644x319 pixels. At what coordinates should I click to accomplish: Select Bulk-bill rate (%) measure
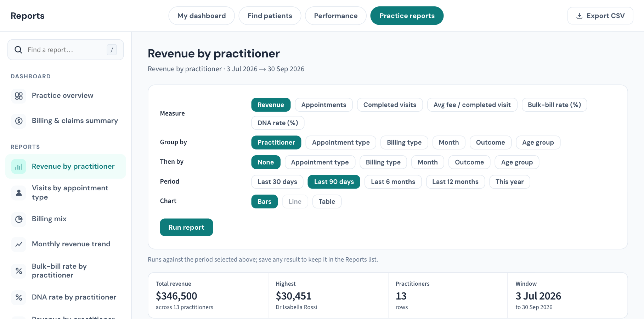coord(554,105)
